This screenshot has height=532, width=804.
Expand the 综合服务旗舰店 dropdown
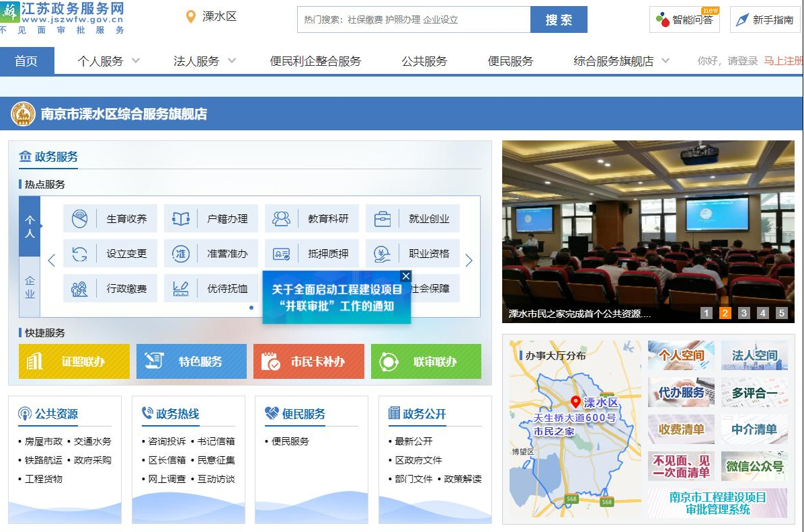coord(621,61)
